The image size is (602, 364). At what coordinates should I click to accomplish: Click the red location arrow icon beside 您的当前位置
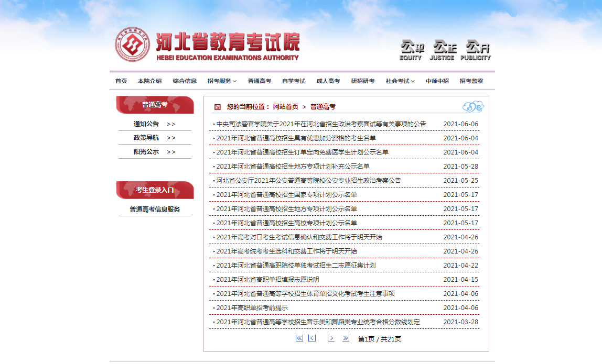(217, 107)
